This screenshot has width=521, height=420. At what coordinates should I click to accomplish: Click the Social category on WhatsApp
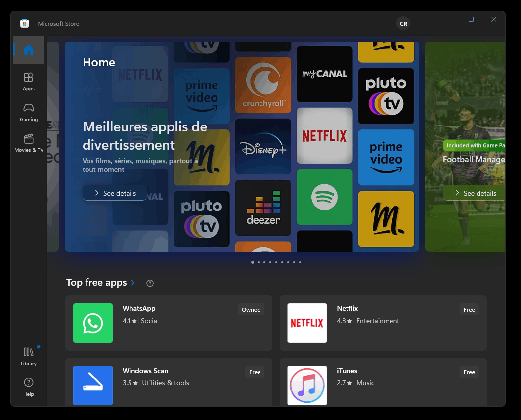pyautogui.click(x=149, y=321)
